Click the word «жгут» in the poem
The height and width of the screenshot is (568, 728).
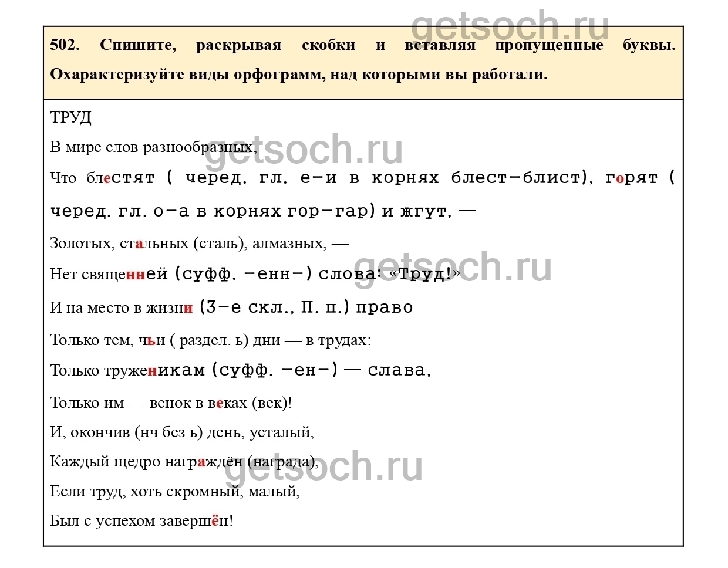coord(423,211)
